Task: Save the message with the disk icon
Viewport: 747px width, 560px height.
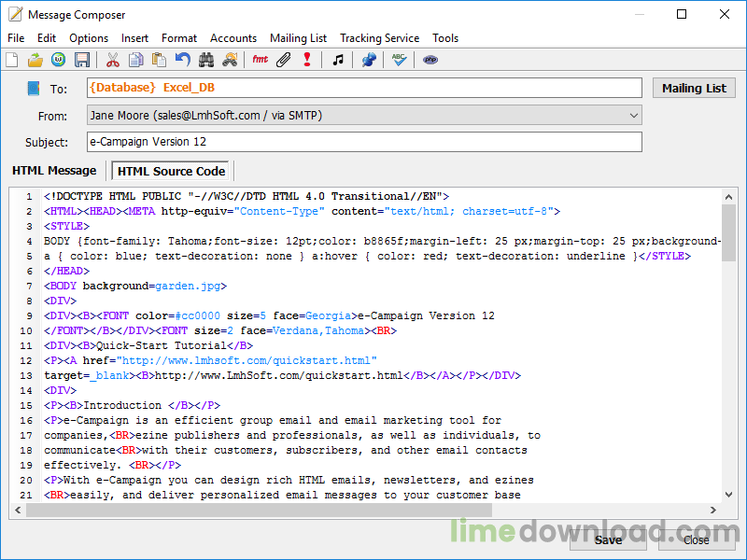Action: pos(81,59)
